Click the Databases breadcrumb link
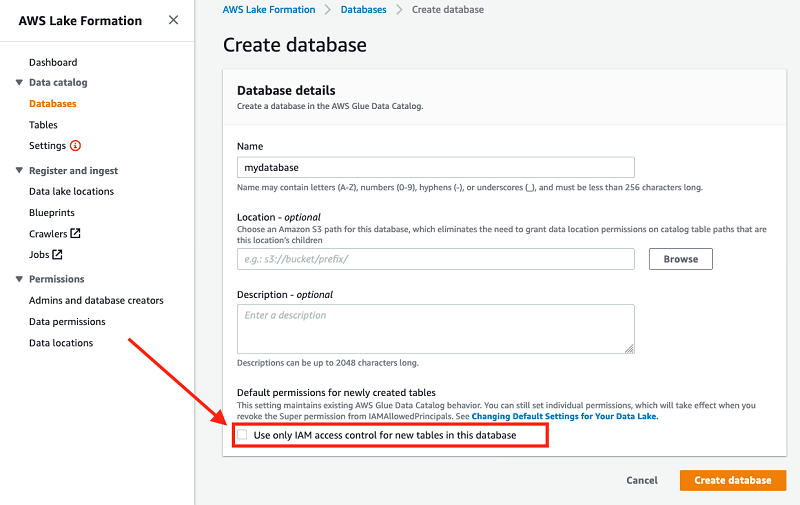Image resolution: width=800 pixels, height=505 pixels. pyautogui.click(x=363, y=10)
